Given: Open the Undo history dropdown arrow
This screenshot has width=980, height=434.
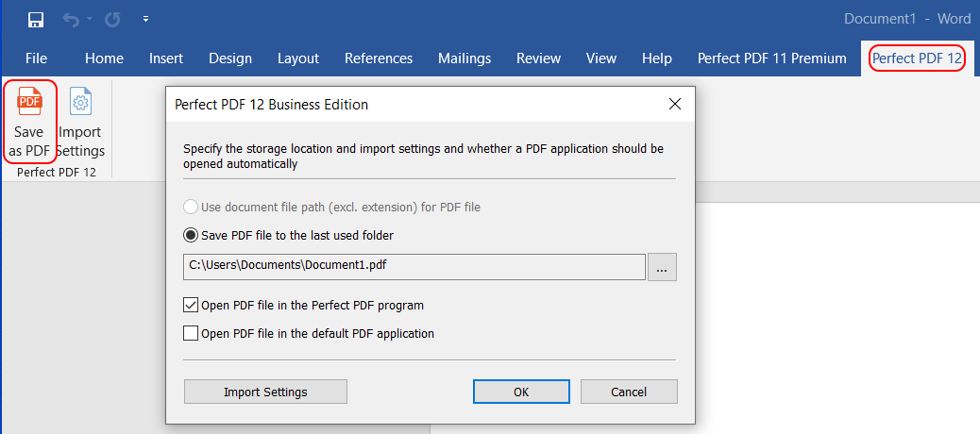Looking at the screenshot, I should pyautogui.click(x=90, y=20).
